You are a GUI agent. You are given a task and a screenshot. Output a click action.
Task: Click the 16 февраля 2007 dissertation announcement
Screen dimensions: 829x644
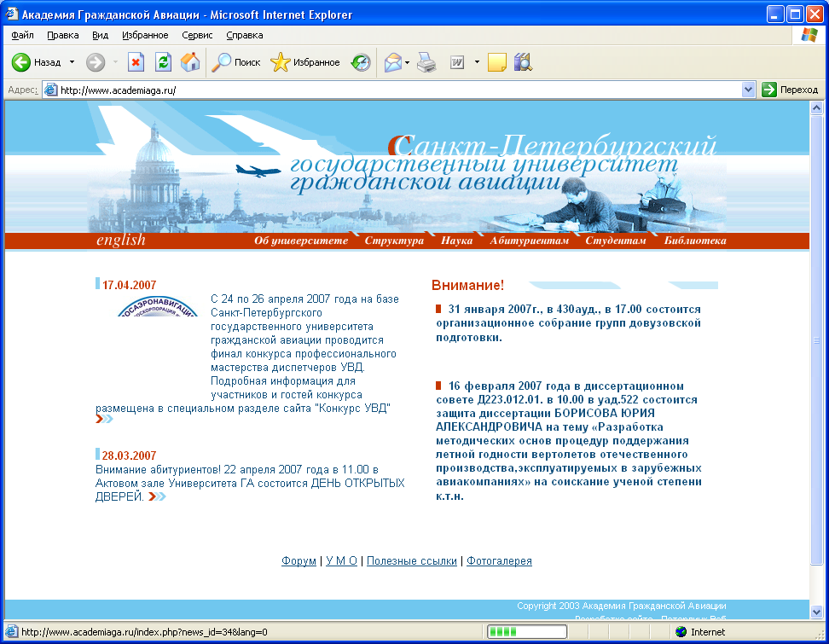click(569, 441)
